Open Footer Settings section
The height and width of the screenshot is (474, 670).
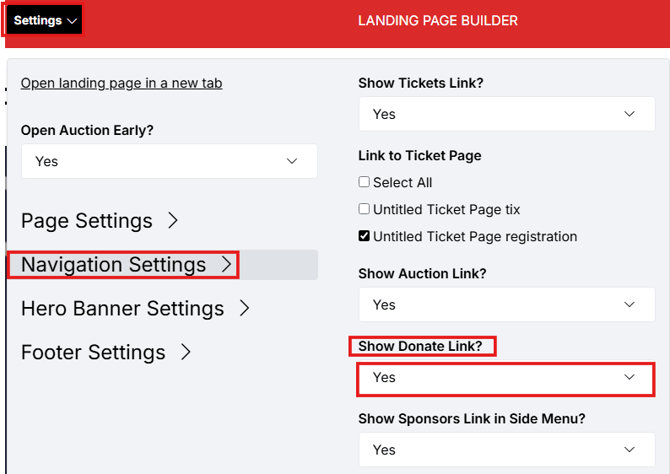(x=93, y=353)
